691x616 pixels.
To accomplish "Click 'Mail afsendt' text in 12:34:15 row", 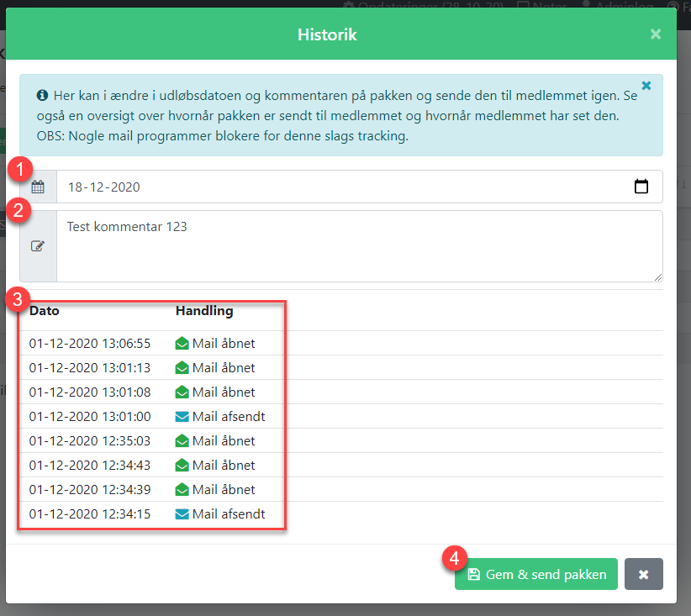I will coord(229,513).
